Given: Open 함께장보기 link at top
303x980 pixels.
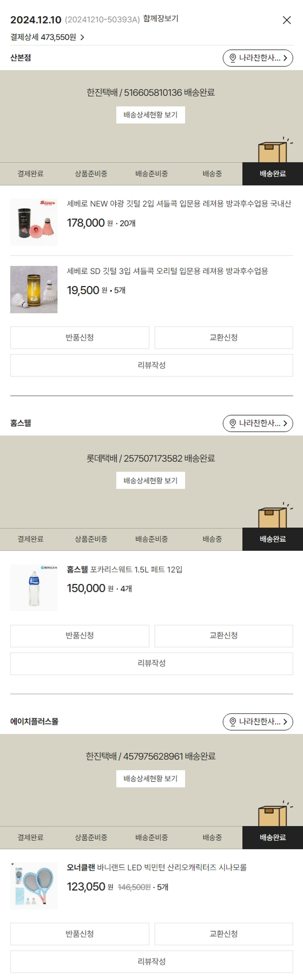Looking at the screenshot, I should [x=160, y=19].
